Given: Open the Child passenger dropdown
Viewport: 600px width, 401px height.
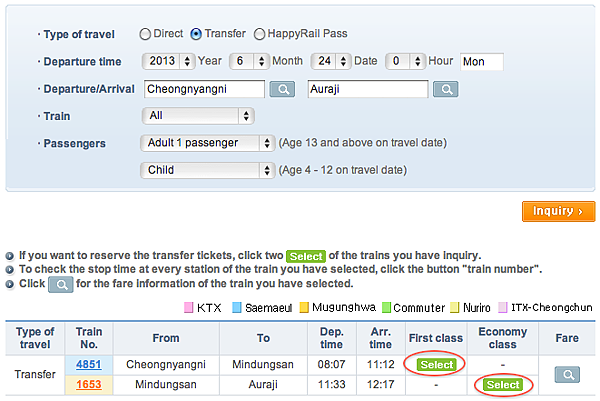Looking at the screenshot, I should [208, 170].
